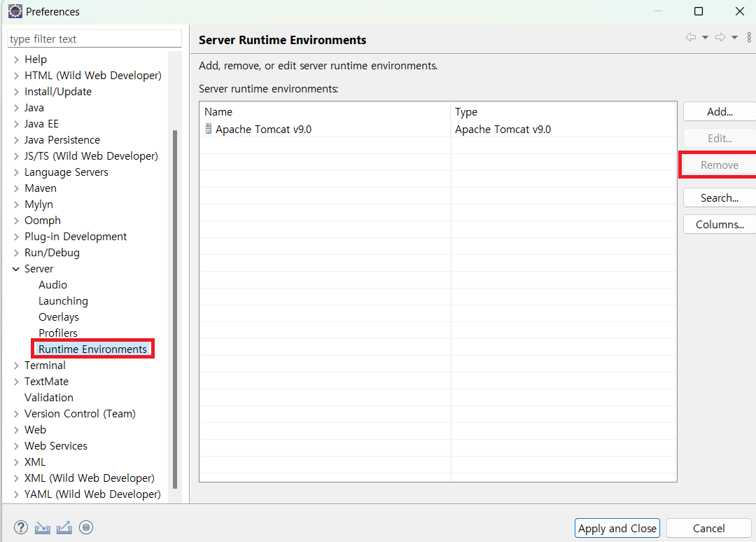Select Language Servers in the tree
The width and height of the screenshot is (756, 542).
click(x=66, y=172)
